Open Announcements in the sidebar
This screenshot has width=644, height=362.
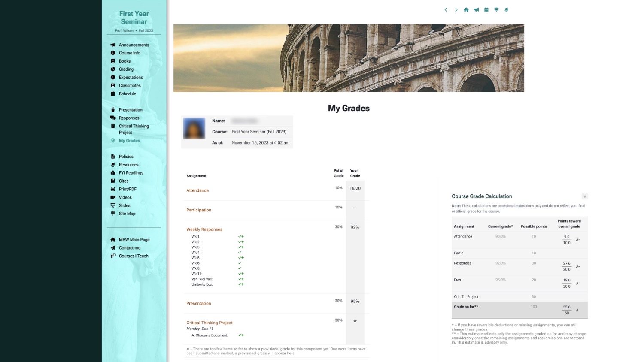[134, 45]
